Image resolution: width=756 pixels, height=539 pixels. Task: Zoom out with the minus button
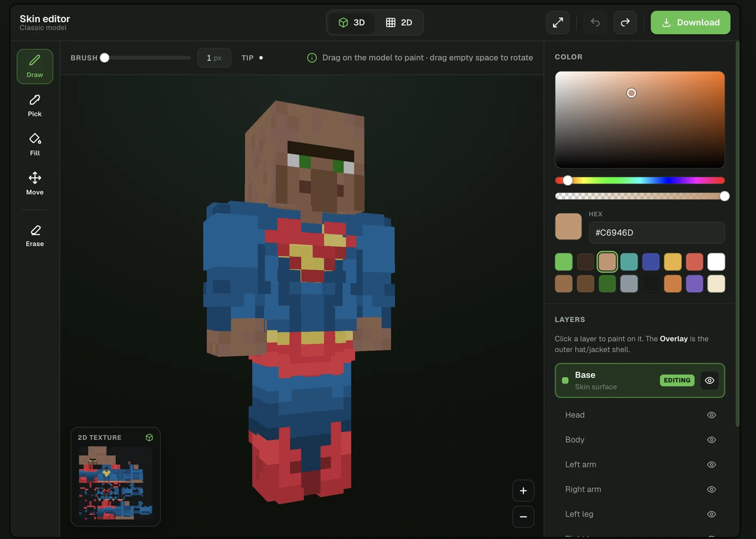click(523, 517)
